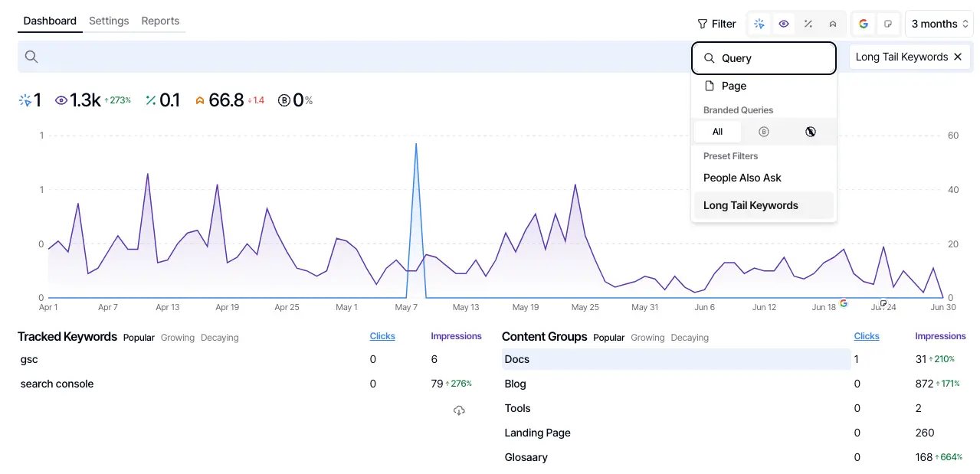
Task: Enable the Position chevron metric icon
Action: click(833, 24)
